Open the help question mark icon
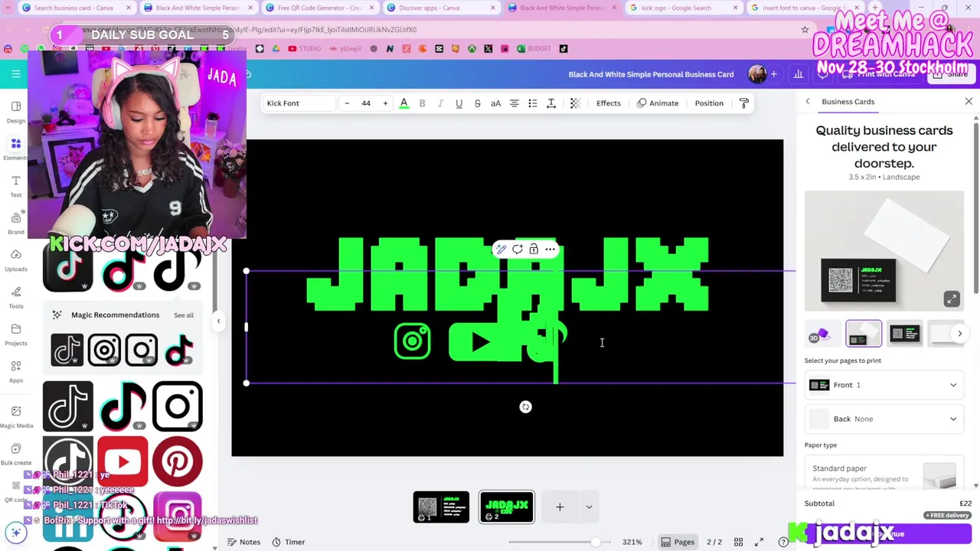This screenshot has width=980, height=551. tap(782, 542)
